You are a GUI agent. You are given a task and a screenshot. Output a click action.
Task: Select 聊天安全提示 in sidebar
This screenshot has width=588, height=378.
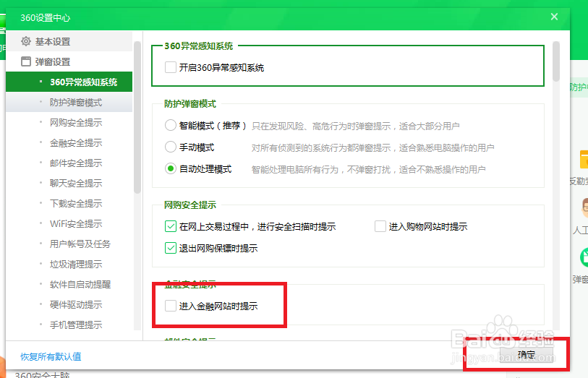pyautogui.click(x=69, y=183)
